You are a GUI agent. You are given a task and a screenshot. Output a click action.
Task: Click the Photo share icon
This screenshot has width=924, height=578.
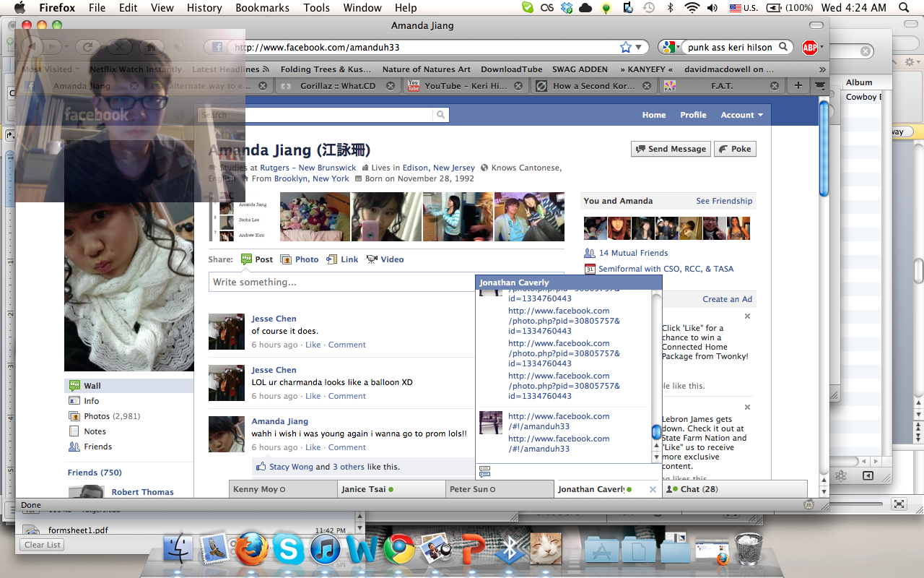(286, 259)
